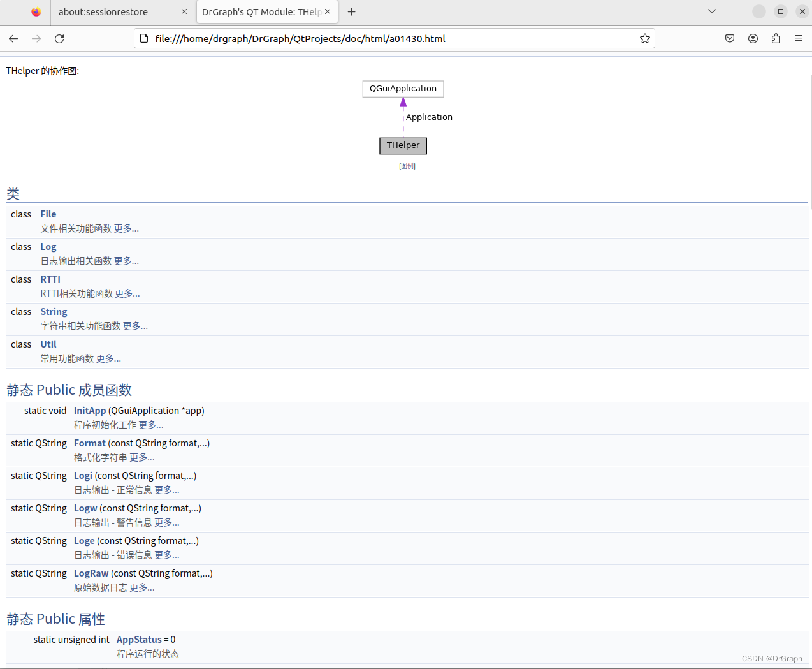This screenshot has height=669, width=812.
Task: Open the Firefox account icon
Action: click(753, 38)
